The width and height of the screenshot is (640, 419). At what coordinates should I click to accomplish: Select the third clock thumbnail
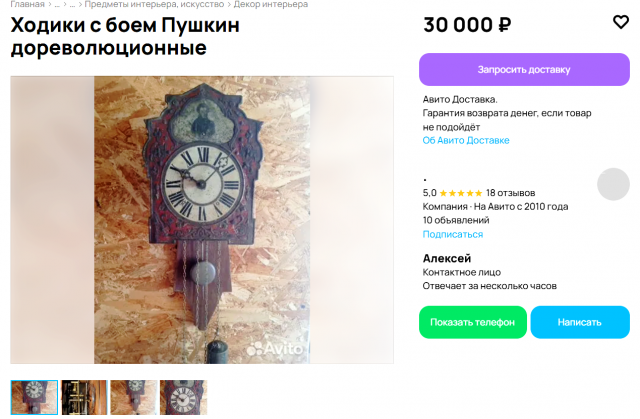point(133,396)
